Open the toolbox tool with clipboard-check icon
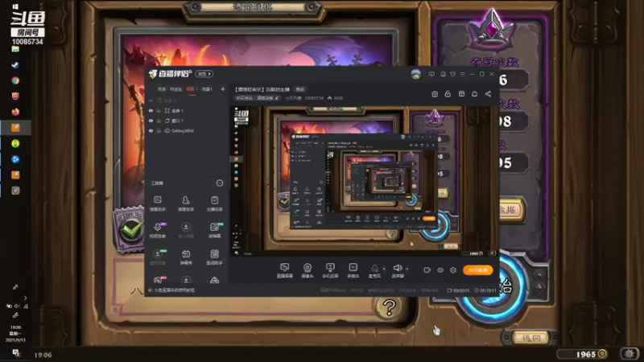 click(214, 204)
